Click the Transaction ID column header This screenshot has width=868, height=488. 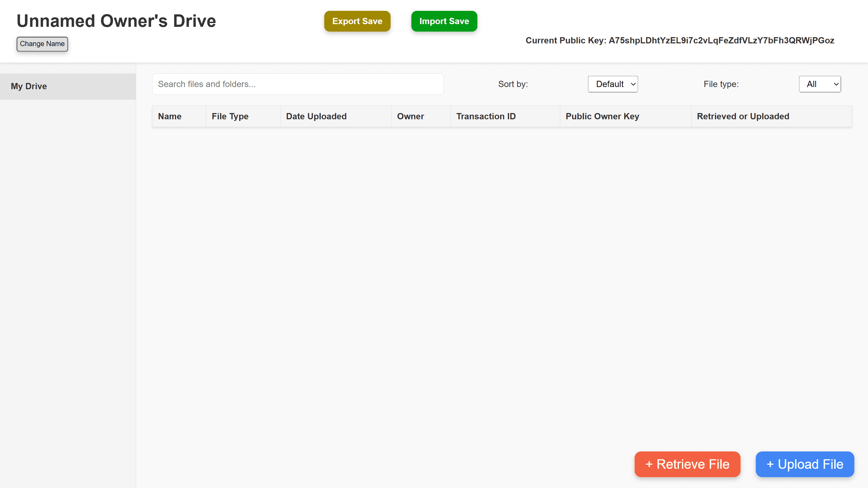click(486, 116)
